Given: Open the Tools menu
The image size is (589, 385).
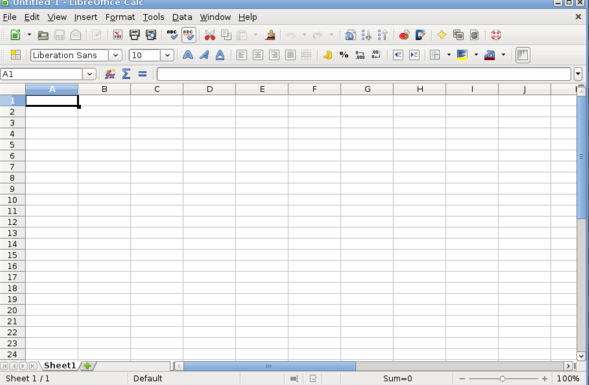Looking at the screenshot, I should [153, 17].
